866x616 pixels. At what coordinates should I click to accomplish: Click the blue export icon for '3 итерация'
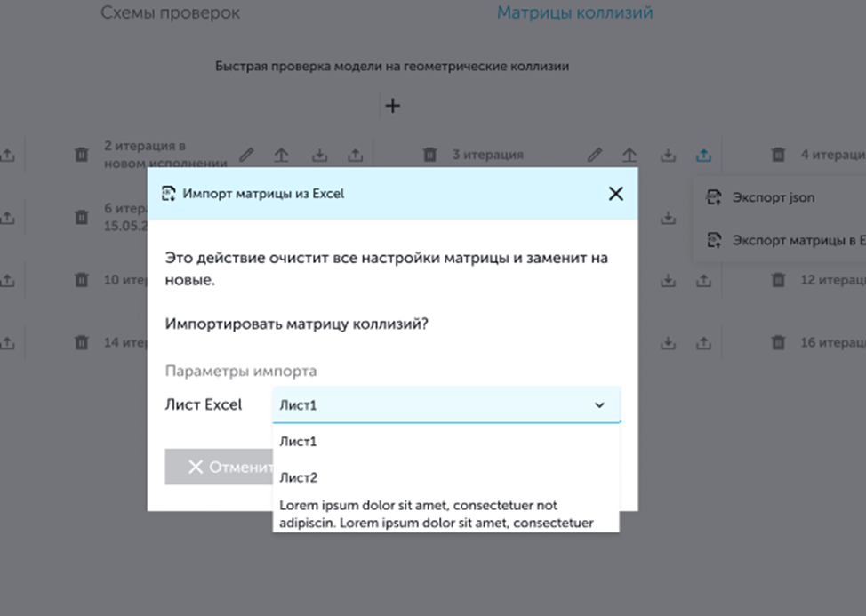click(703, 155)
